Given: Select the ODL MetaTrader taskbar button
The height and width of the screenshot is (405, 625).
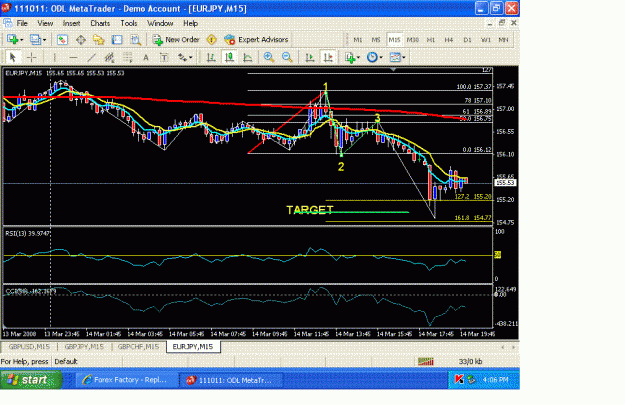Looking at the screenshot, I should (230, 380).
